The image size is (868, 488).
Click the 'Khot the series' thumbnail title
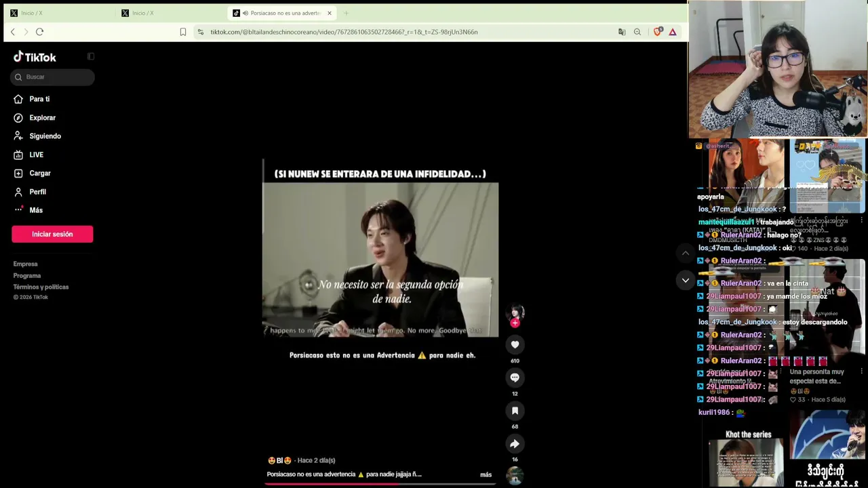point(749,434)
